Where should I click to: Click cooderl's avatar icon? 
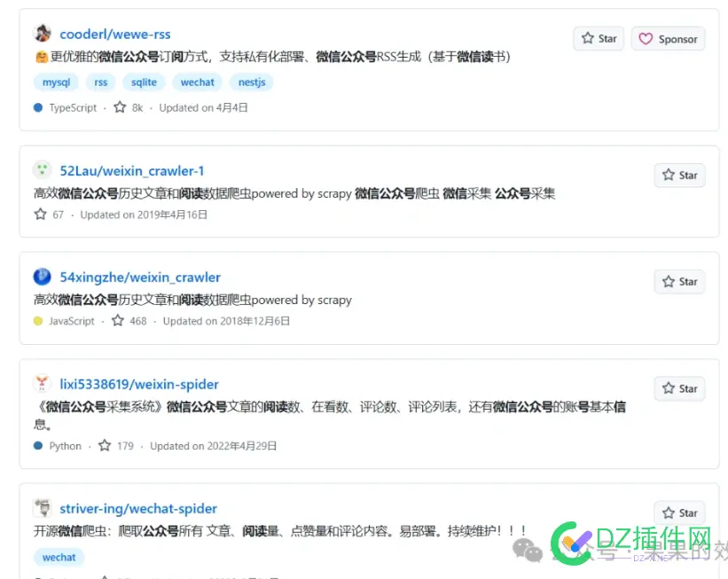tap(42, 33)
